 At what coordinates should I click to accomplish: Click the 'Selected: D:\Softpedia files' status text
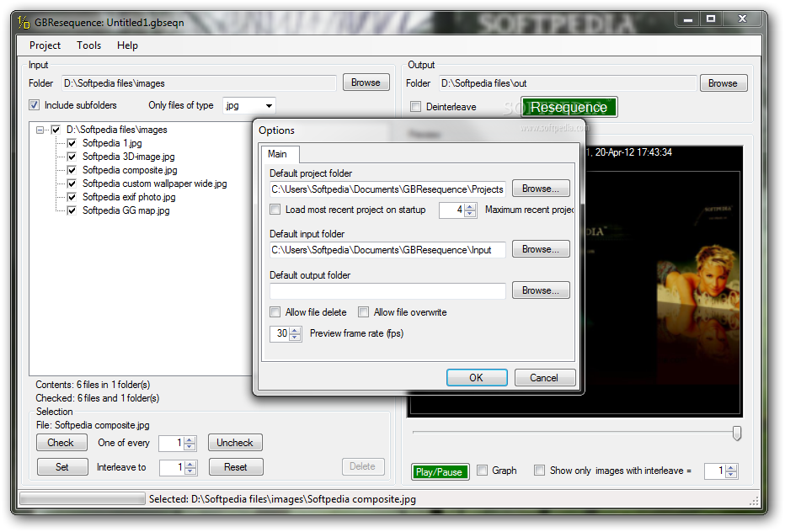click(282, 499)
